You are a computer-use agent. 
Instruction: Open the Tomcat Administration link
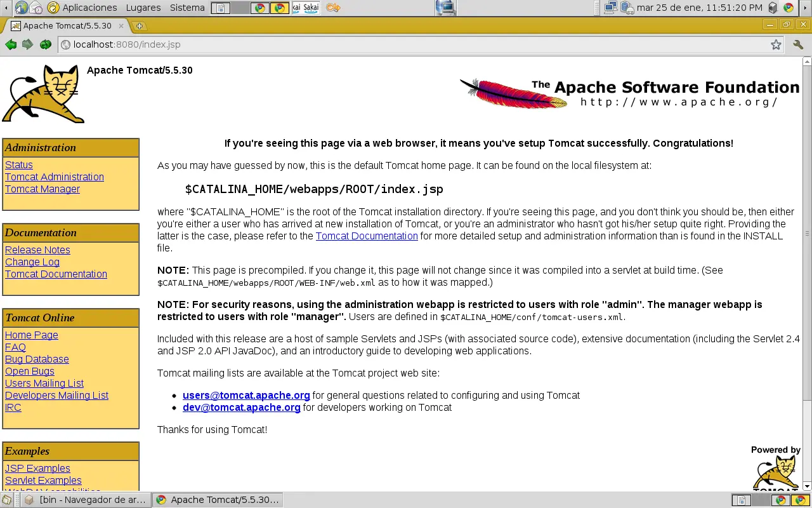(x=55, y=177)
